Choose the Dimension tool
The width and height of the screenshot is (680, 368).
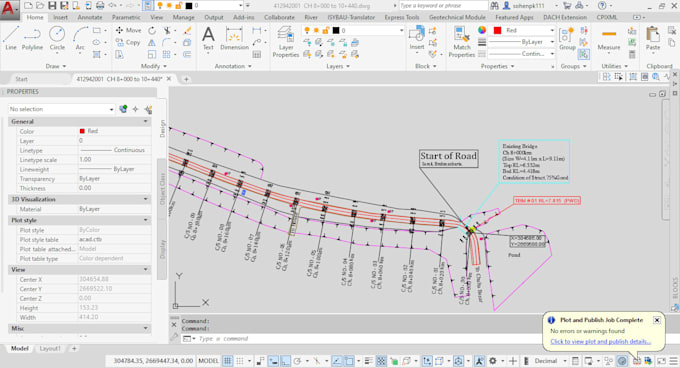tap(234, 38)
